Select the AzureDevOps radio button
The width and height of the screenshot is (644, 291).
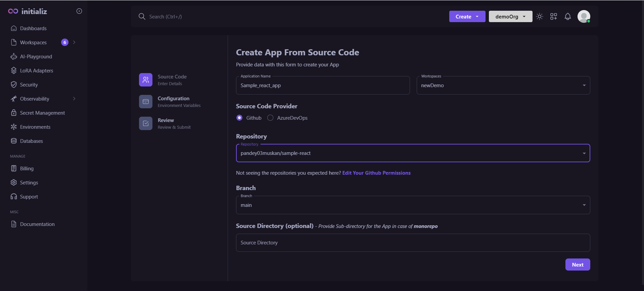tap(270, 118)
